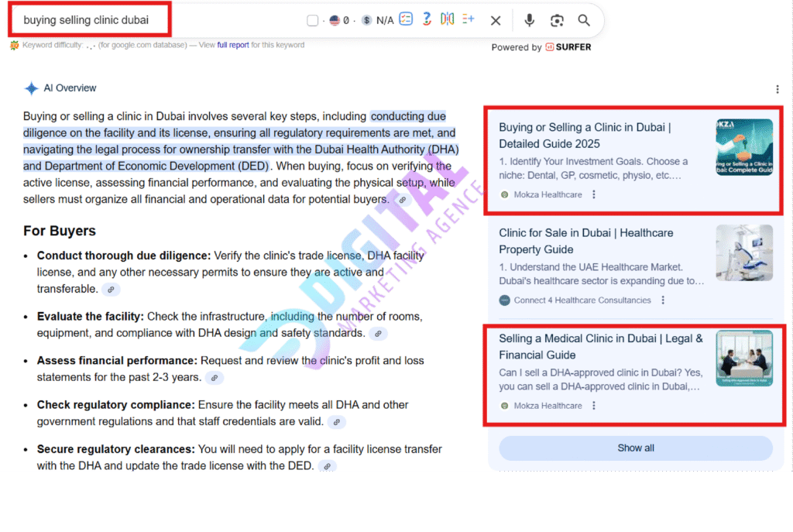This screenshot has width=793, height=532.
Task: Tick the checkbox in the search bar
Action: point(312,21)
